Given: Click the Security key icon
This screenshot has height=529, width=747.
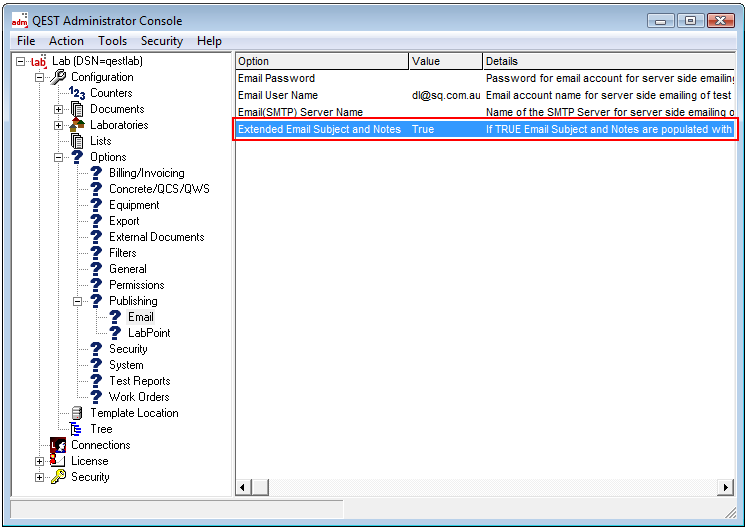Looking at the screenshot, I should pos(58,477).
